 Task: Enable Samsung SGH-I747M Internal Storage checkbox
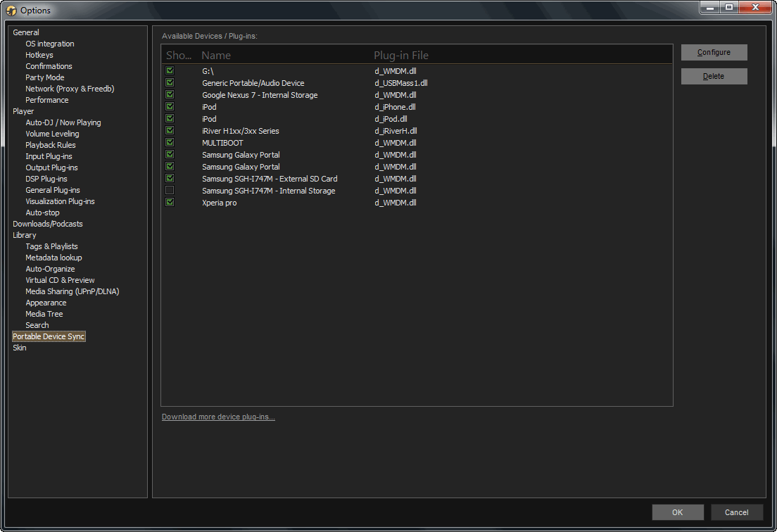pos(170,191)
